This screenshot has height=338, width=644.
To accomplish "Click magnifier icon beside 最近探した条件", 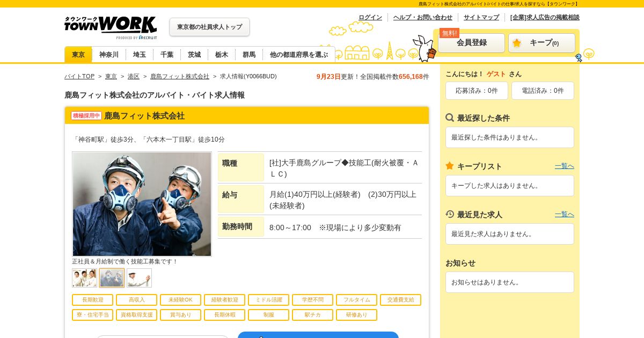I will 450,117.
